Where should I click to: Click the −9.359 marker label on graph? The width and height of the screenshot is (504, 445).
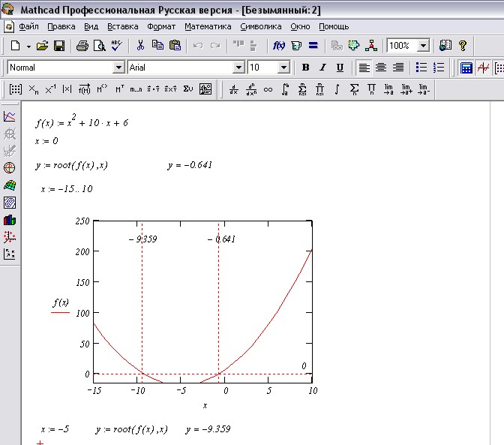[142, 239]
